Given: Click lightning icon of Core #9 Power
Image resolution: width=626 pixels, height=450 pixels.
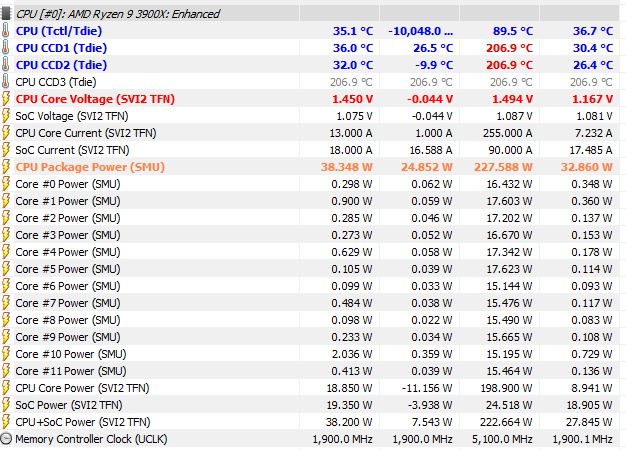Looking at the screenshot, I should click(x=6, y=337).
